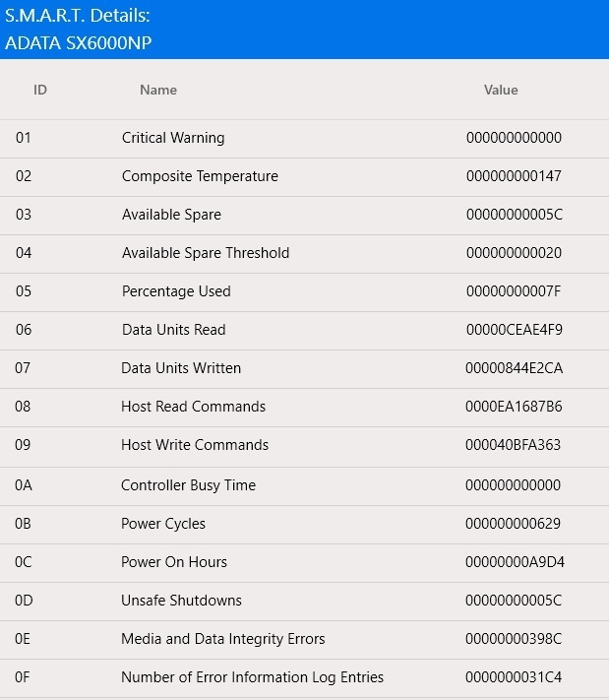Image resolution: width=609 pixels, height=700 pixels.
Task: Select the Unsafe Shutdowns row name
Action: pyautogui.click(x=181, y=600)
